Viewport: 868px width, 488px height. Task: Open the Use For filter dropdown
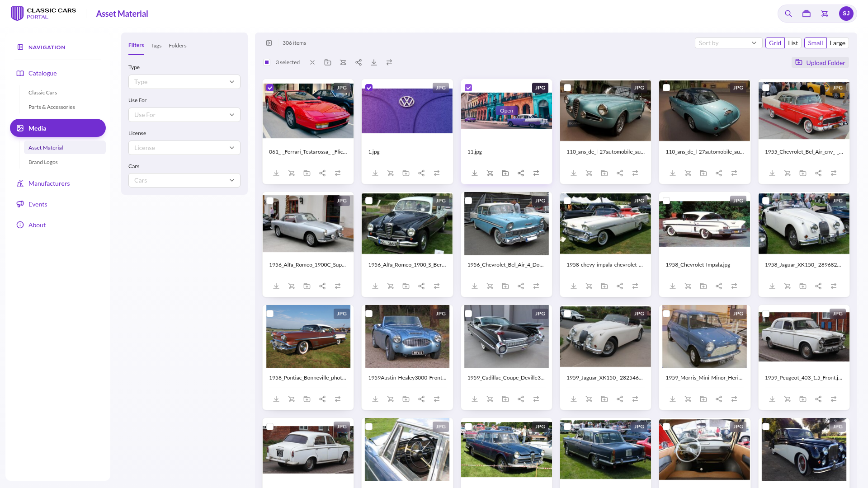(184, 115)
